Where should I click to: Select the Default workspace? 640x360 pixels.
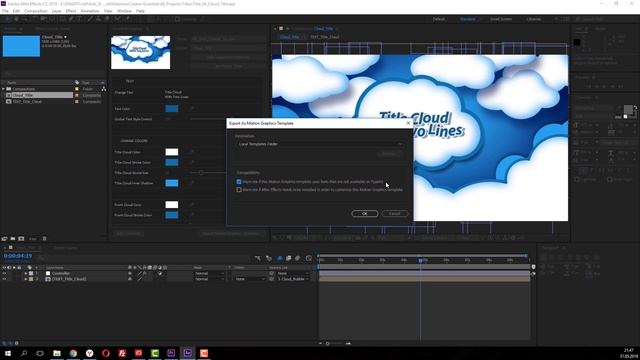[439, 19]
